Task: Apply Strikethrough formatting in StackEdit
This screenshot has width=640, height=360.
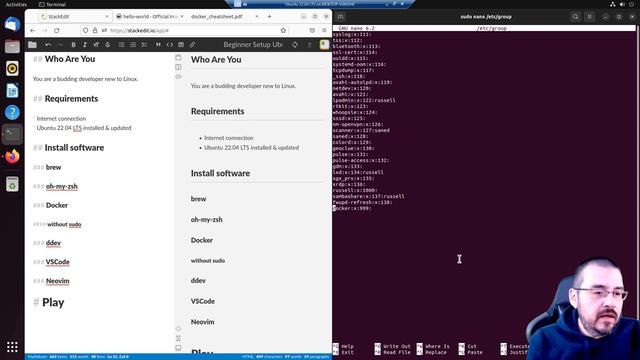Action: coord(108,44)
